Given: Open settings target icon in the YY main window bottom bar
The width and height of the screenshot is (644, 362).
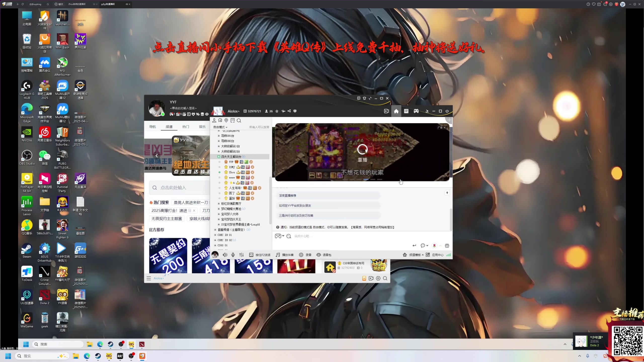Looking at the screenshot, I should [378, 278].
